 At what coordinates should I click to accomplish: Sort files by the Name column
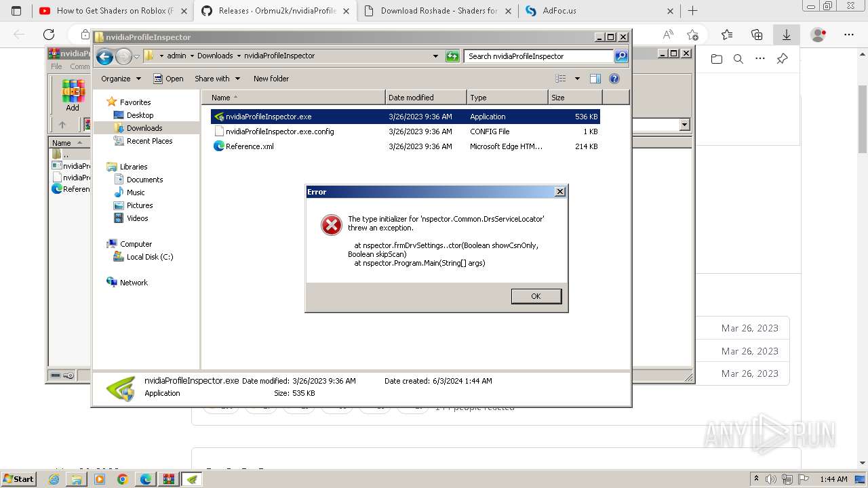[x=294, y=98]
